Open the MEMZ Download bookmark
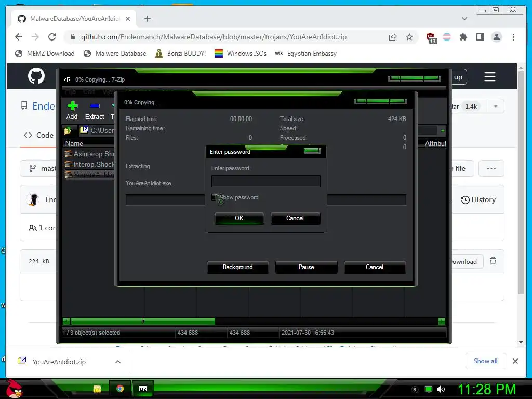Image resolution: width=532 pixels, height=399 pixels. pyautogui.click(x=45, y=54)
